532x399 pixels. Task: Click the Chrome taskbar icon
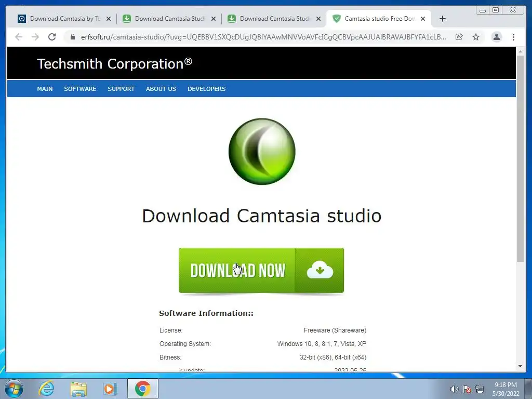[x=142, y=389]
